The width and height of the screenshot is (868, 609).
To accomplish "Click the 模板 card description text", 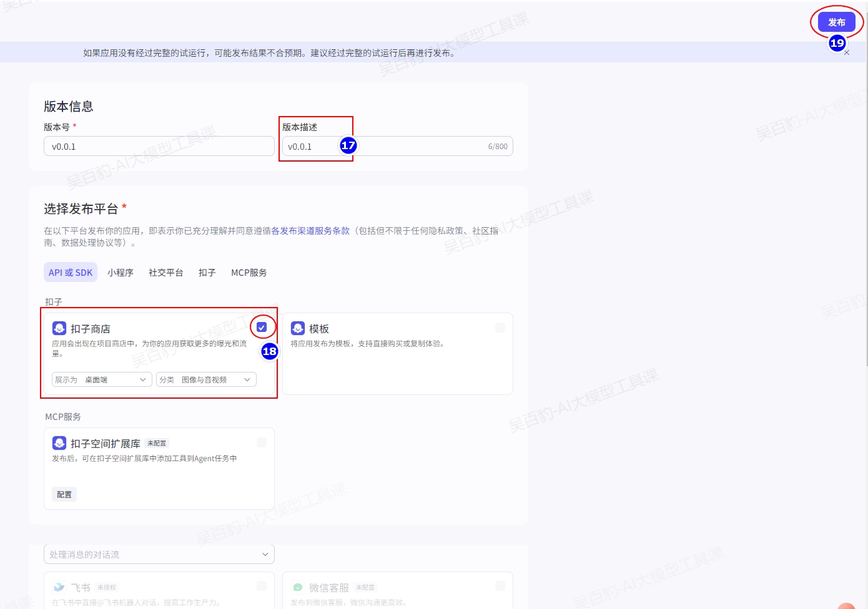I will coord(368,344).
